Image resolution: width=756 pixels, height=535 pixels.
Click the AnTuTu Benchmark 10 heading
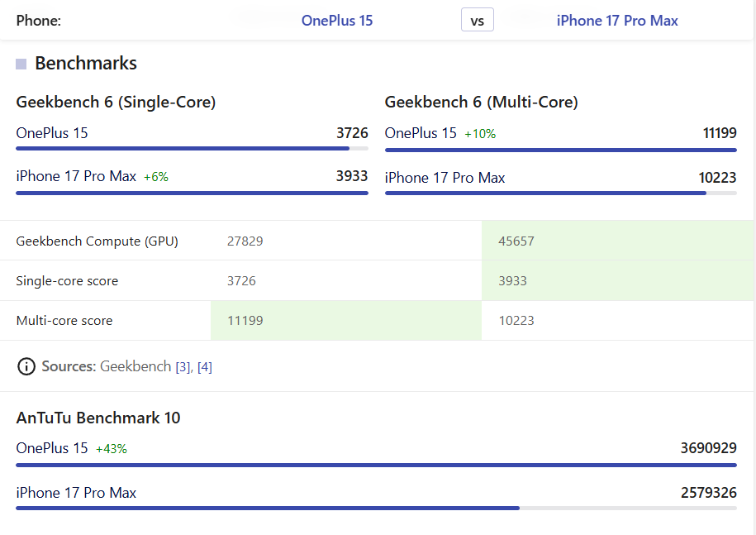[98, 418]
